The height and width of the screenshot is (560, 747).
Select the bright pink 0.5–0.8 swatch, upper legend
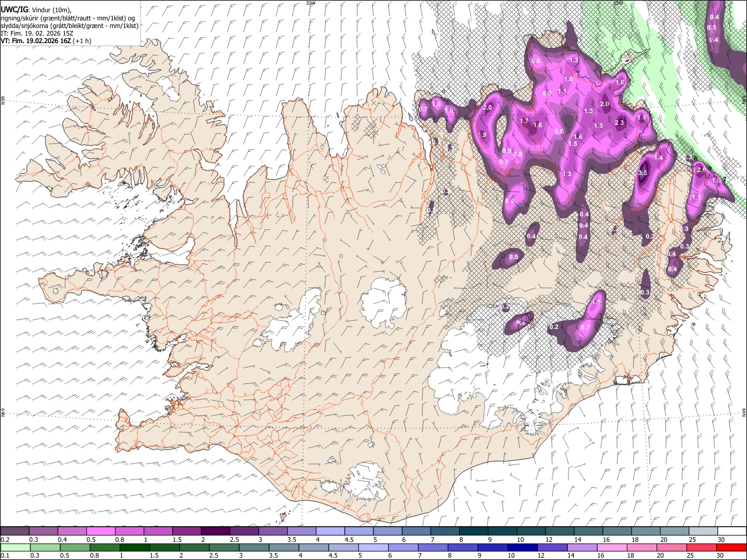point(100,531)
